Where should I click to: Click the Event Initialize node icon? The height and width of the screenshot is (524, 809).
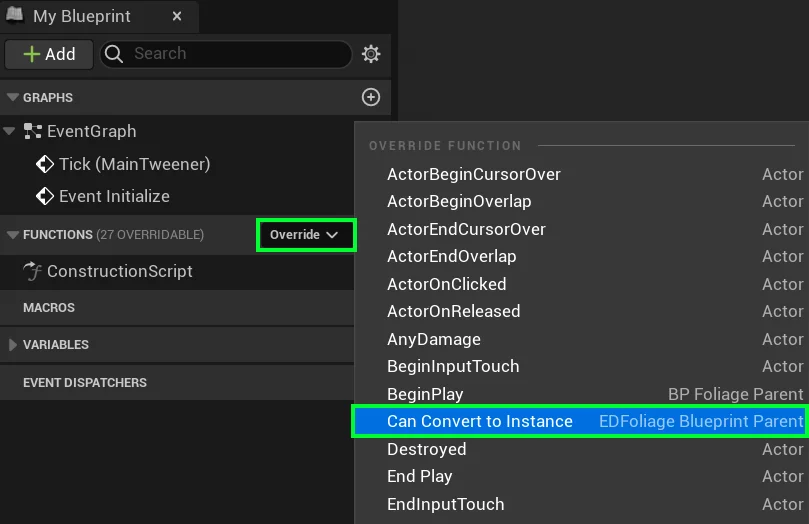click(x=45, y=196)
